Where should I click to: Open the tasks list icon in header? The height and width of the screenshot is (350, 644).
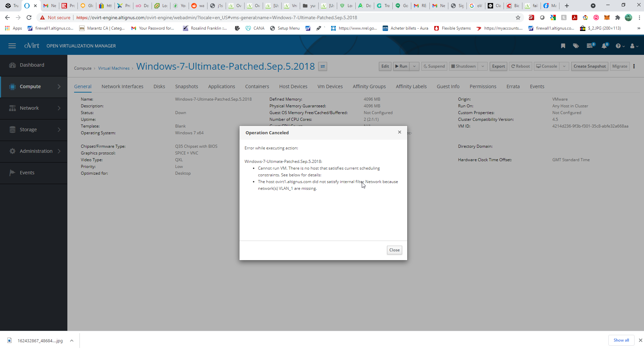coord(590,46)
